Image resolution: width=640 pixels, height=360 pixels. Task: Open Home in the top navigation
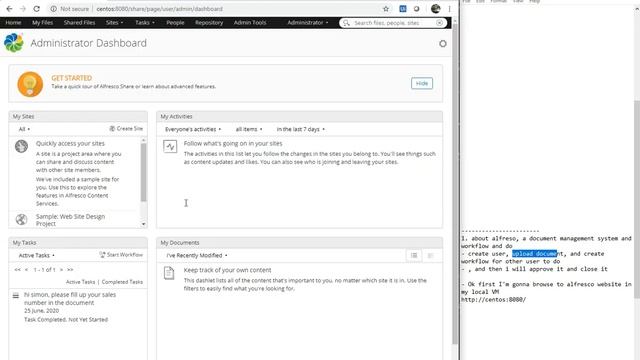pyautogui.click(x=13, y=22)
